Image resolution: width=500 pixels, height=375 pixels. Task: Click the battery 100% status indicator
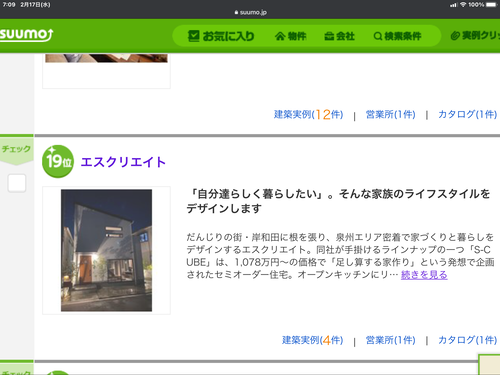click(x=482, y=5)
